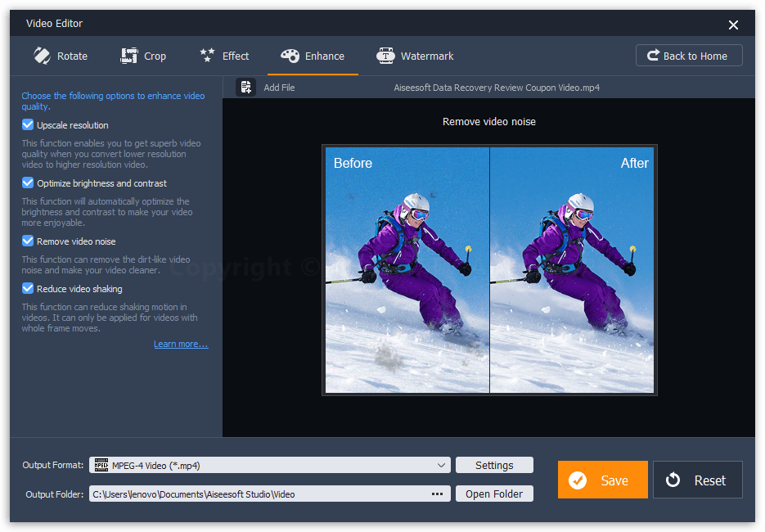Image resolution: width=765 pixels, height=532 pixels.
Task: Click the Upscale resolution label text
Action: point(73,125)
